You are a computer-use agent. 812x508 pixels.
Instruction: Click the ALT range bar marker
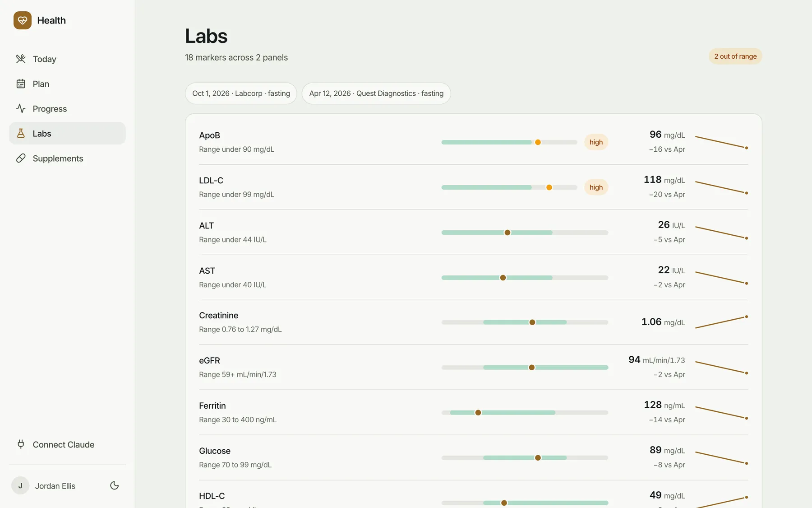tap(507, 233)
